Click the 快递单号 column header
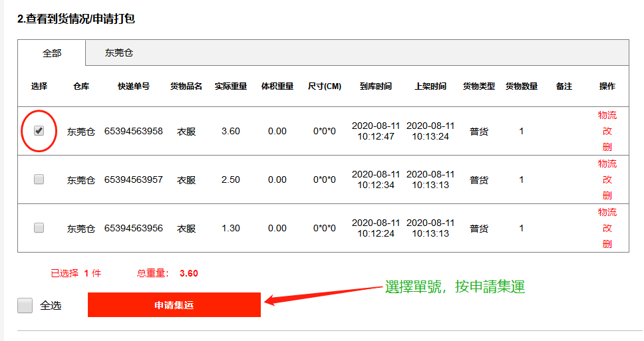This screenshot has width=644, height=341. (134, 86)
